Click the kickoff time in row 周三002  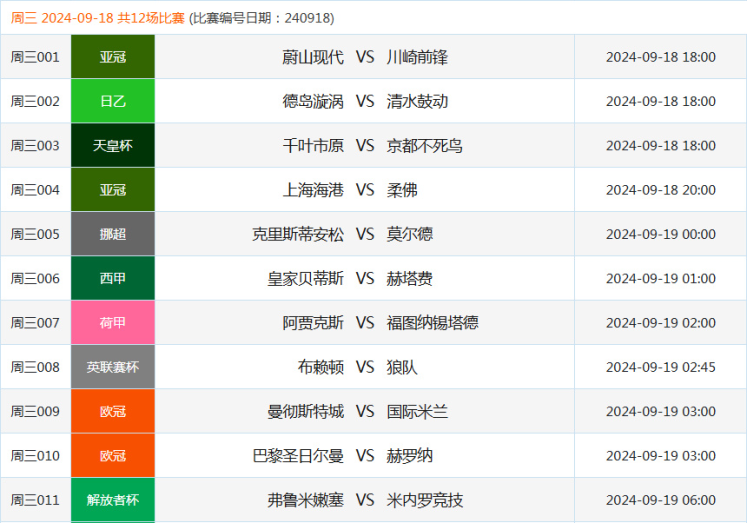click(x=661, y=101)
